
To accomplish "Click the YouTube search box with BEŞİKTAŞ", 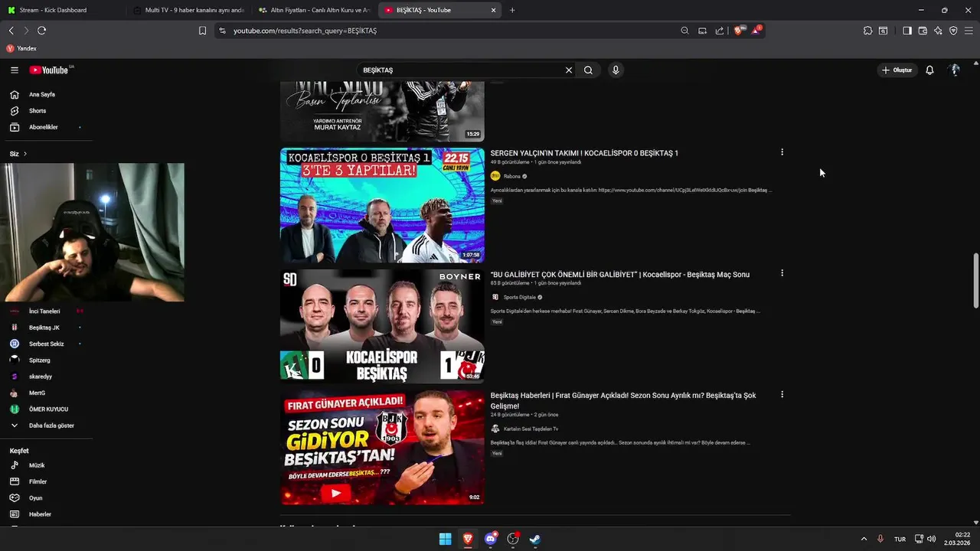I will pos(459,70).
